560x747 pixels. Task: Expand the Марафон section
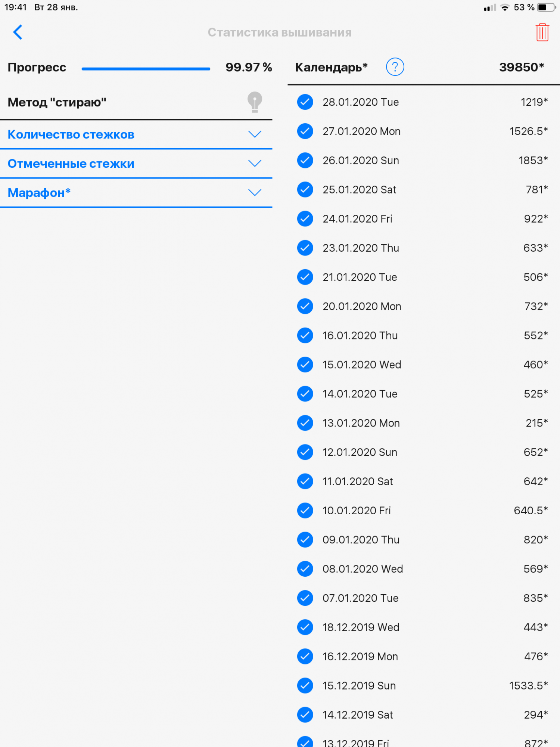point(255,193)
